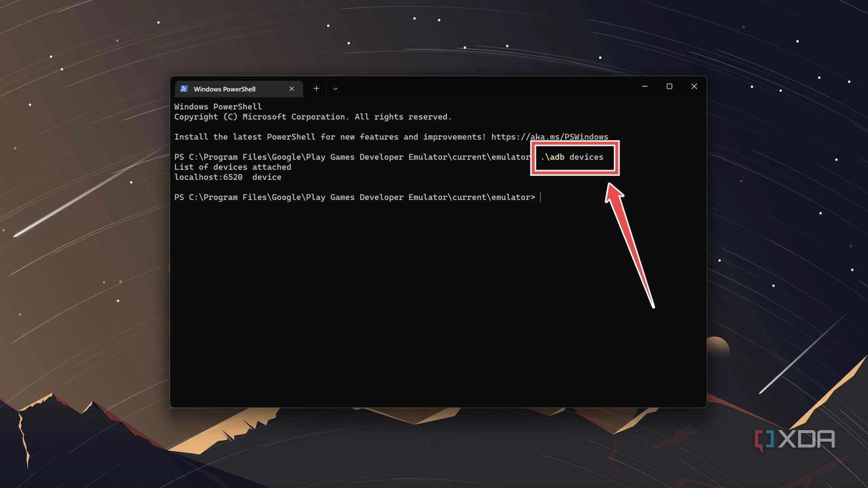Click the List of devices attached line
868x488 pixels.
coord(233,167)
